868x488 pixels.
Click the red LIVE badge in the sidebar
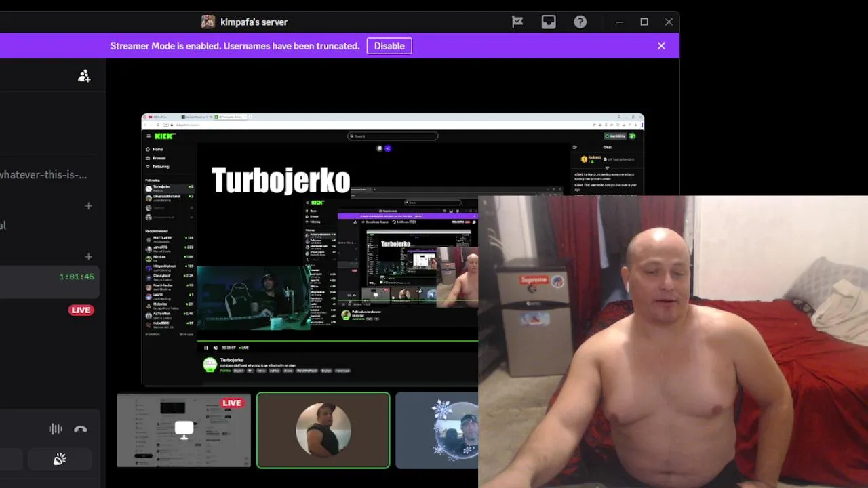pos(81,310)
